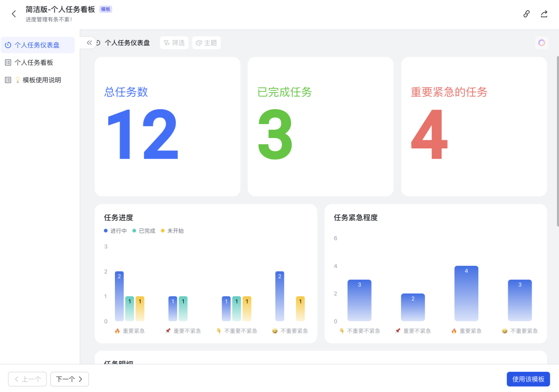Click the 不重要紧急 bar valued 3
This screenshot has height=392, width=559.
click(x=520, y=300)
